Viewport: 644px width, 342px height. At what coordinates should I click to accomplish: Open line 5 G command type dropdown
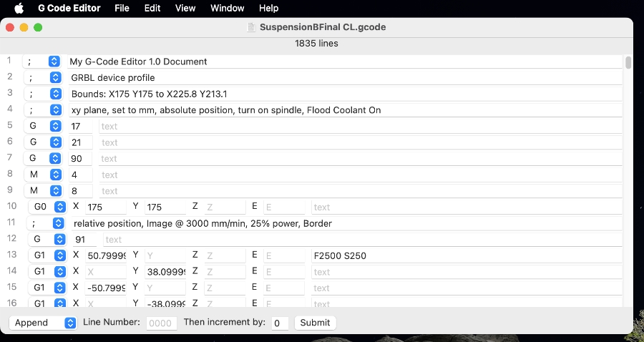pos(43,127)
